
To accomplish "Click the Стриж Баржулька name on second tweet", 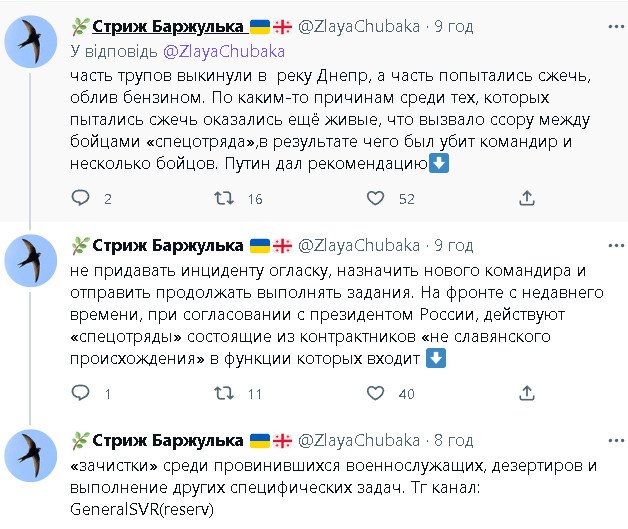I will click(168, 246).
